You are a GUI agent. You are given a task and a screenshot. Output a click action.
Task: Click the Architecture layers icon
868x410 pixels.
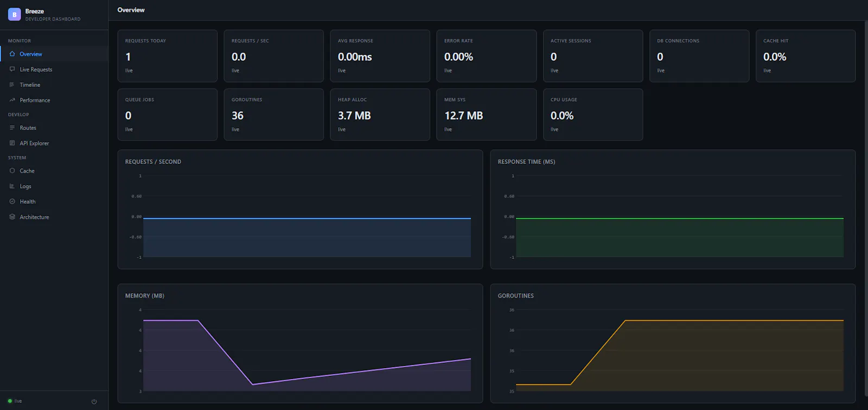coord(12,217)
